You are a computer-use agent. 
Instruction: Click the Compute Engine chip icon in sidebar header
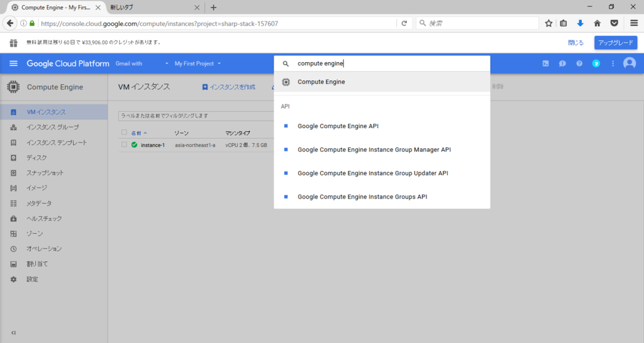tap(13, 87)
